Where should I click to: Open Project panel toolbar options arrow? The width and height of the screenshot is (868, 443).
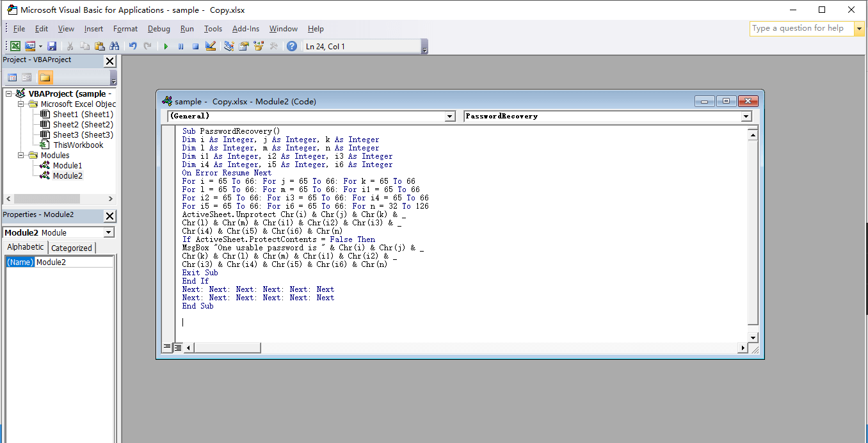point(113,78)
